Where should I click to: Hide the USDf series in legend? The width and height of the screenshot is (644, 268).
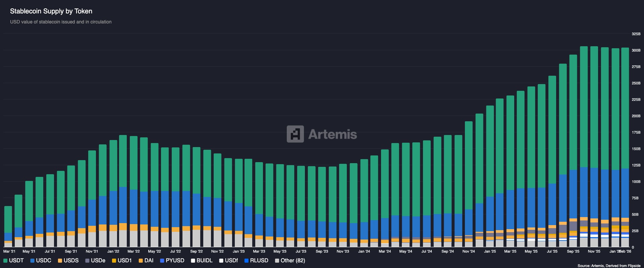[x=231, y=261]
